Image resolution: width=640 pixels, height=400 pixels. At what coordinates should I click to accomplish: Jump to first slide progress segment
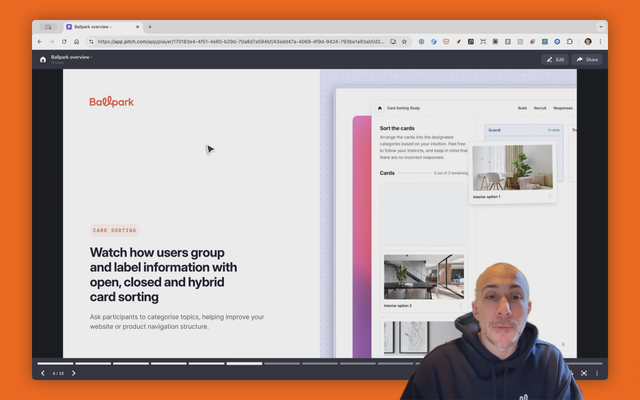[x=55, y=363]
